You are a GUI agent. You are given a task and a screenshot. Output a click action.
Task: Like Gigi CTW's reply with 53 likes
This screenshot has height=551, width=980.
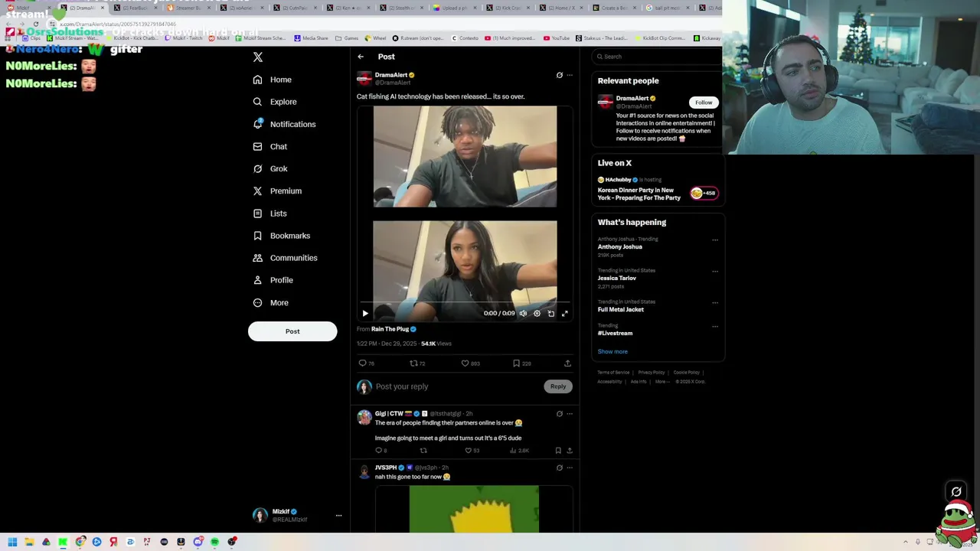(x=472, y=451)
